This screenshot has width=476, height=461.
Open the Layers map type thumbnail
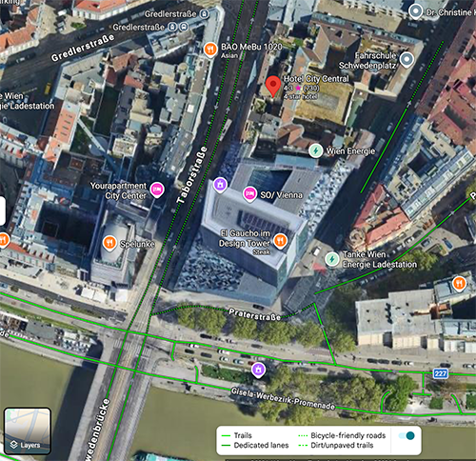point(28,431)
